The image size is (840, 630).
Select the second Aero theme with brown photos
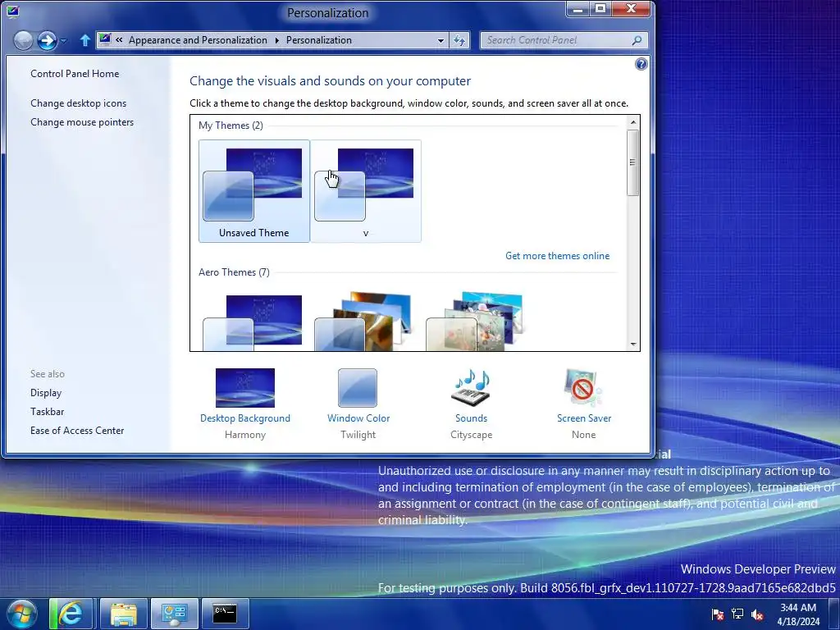pos(363,322)
